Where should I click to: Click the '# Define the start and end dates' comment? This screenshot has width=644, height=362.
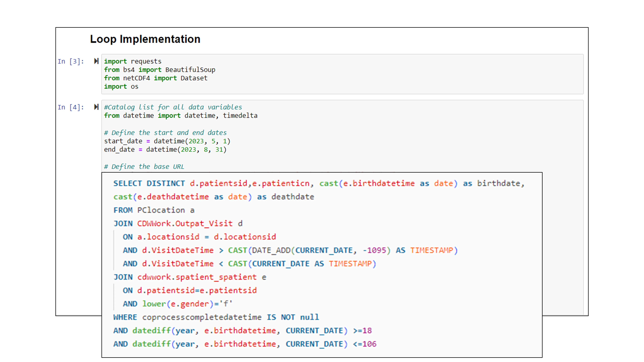tap(165, 133)
